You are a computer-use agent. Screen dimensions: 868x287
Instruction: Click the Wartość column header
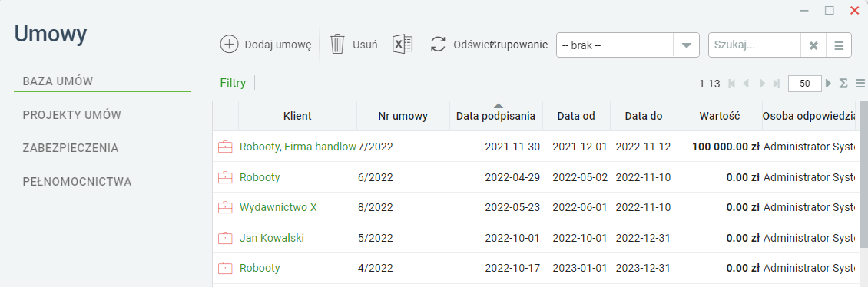click(720, 116)
